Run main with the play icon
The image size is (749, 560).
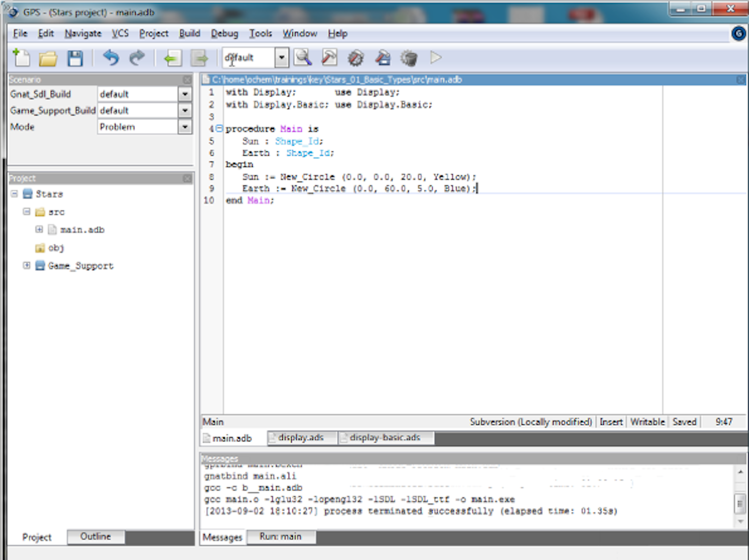tap(436, 58)
